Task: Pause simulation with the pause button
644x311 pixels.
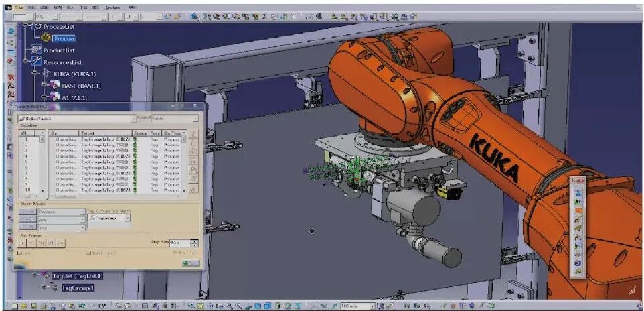Action: pos(21,243)
